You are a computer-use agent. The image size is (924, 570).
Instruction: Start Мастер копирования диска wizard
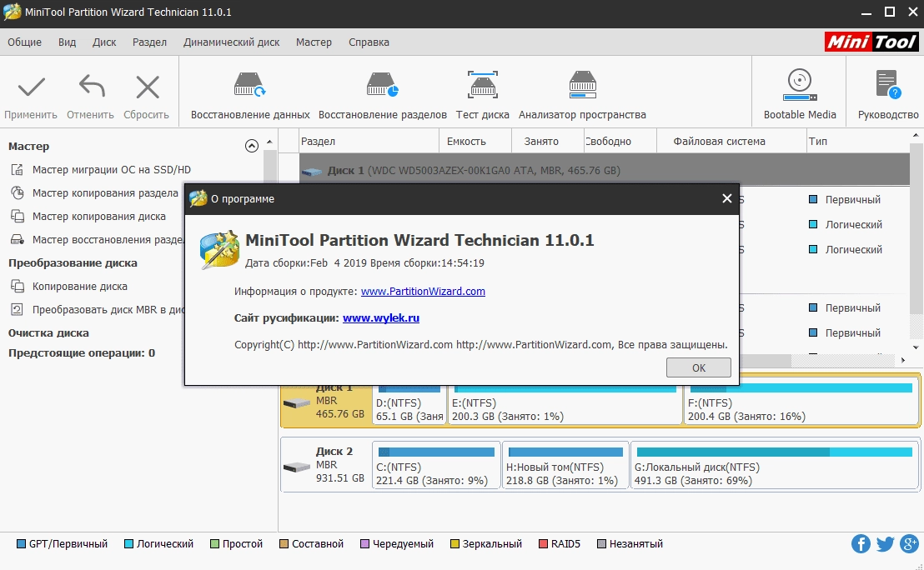(x=98, y=216)
